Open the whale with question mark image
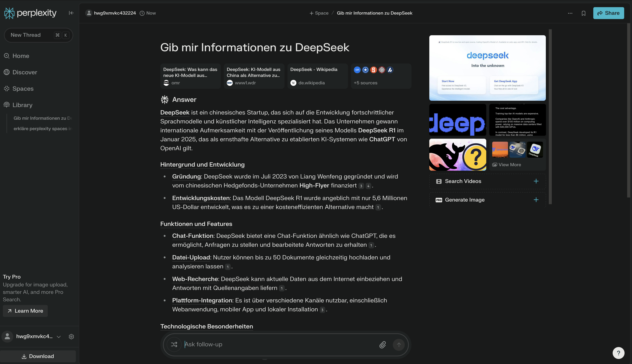The image size is (632, 364). pos(457,155)
